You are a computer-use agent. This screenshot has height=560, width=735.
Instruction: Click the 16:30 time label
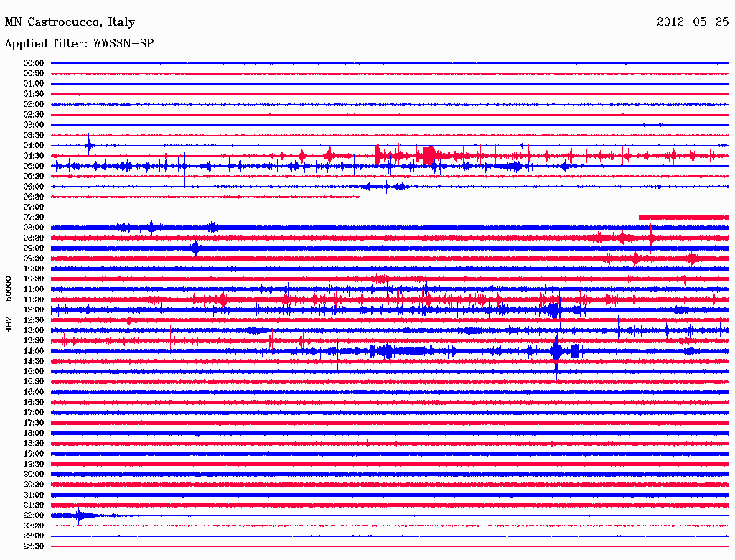click(x=34, y=403)
